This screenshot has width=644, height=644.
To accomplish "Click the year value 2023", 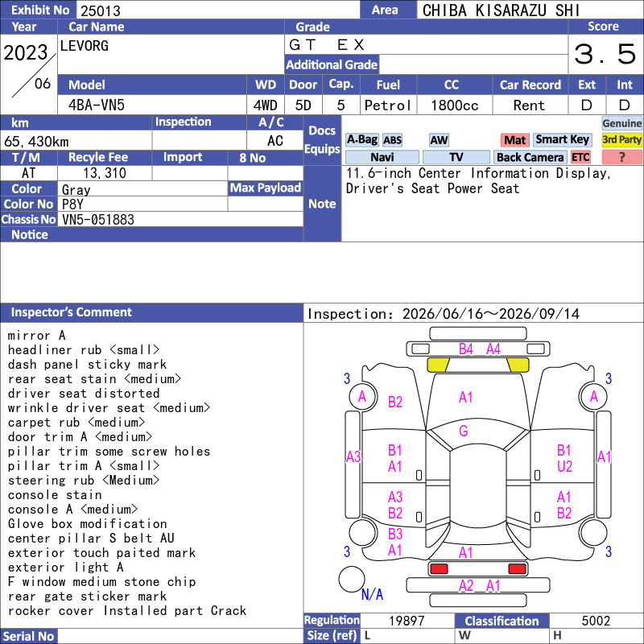I will coord(26,52).
